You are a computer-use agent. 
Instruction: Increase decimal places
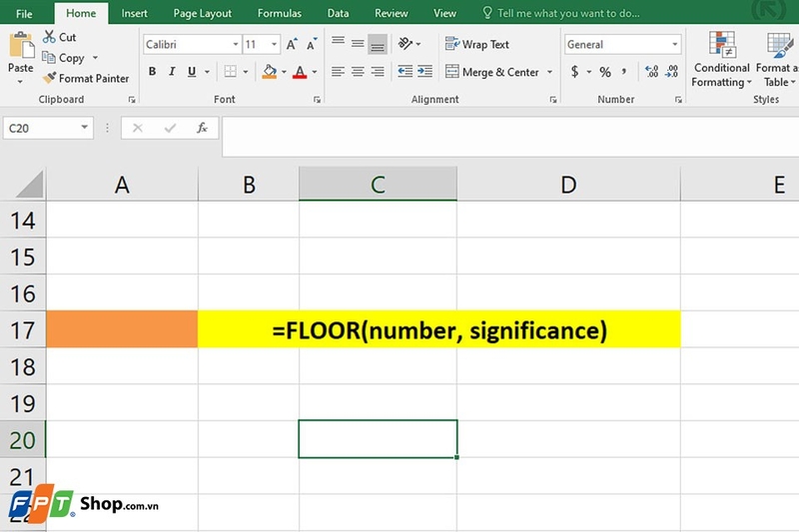coord(652,72)
